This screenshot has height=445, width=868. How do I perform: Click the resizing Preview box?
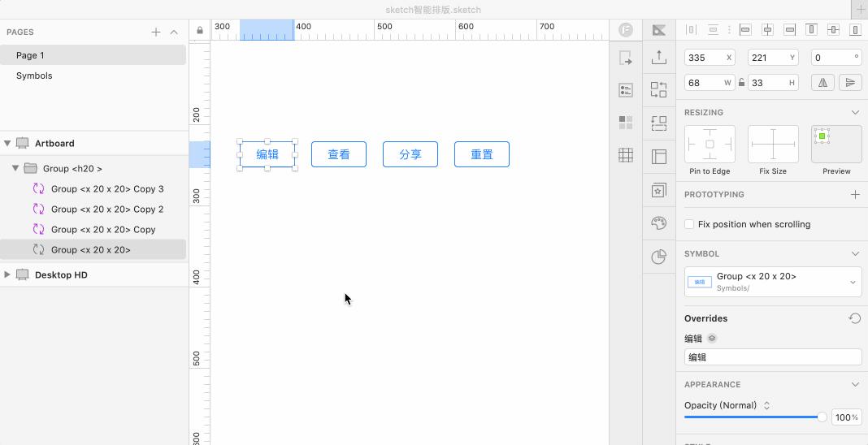[836, 145]
